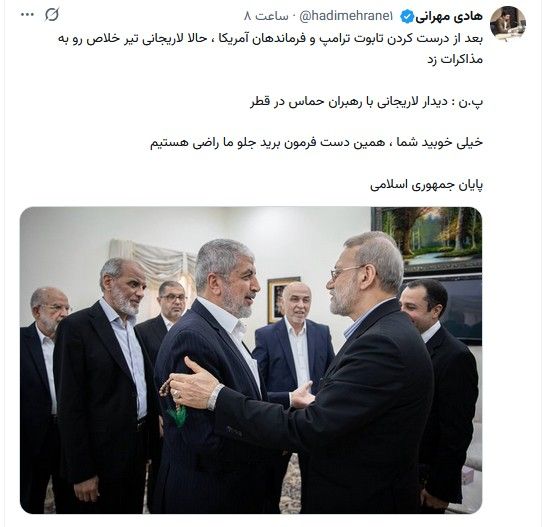Image resolution: width=549 pixels, height=527 pixels.
Task: Open the @hadimehrane handle link
Action: (x=346, y=16)
